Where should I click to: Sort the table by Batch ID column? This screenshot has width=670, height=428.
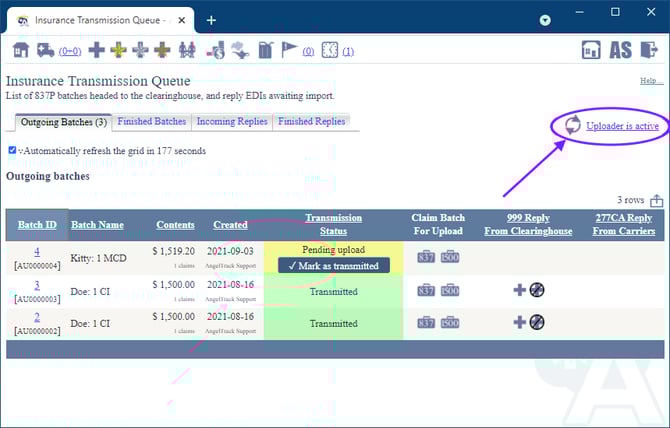click(x=37, y=225)
